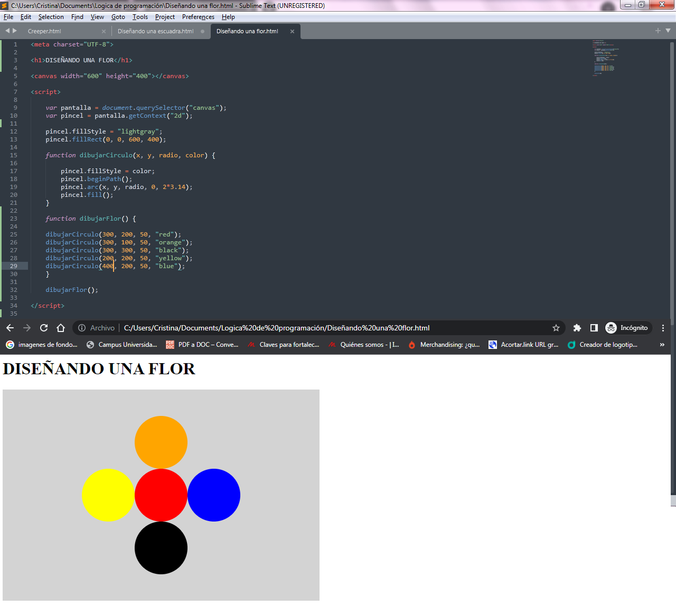
Task: Go to the browser home page
Action: [x=61, y=328]
